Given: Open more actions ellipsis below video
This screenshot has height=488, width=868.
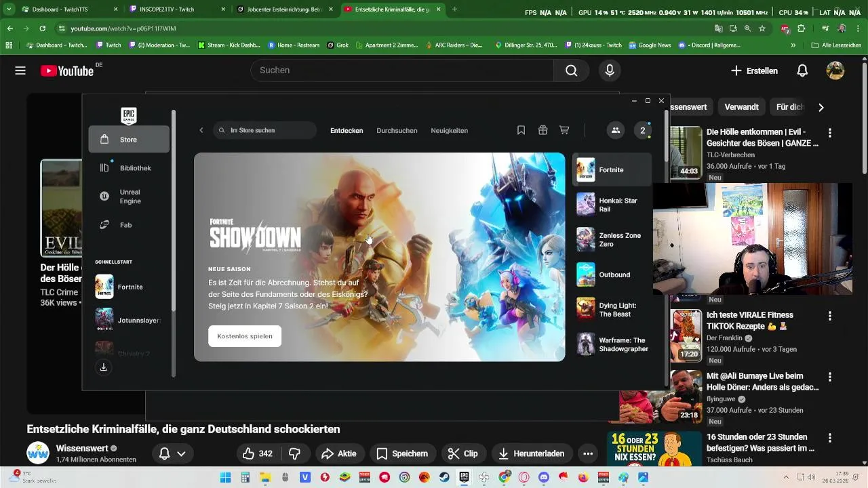Looking at the screenshot, I should 588,453.
